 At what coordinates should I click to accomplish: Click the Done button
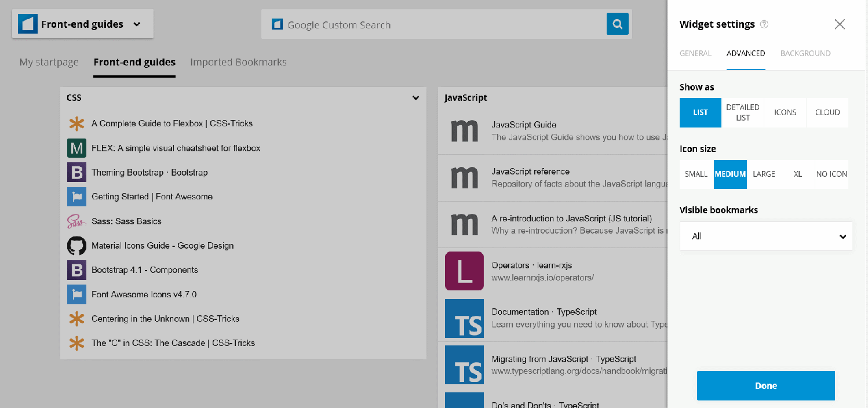pos(765,385)
